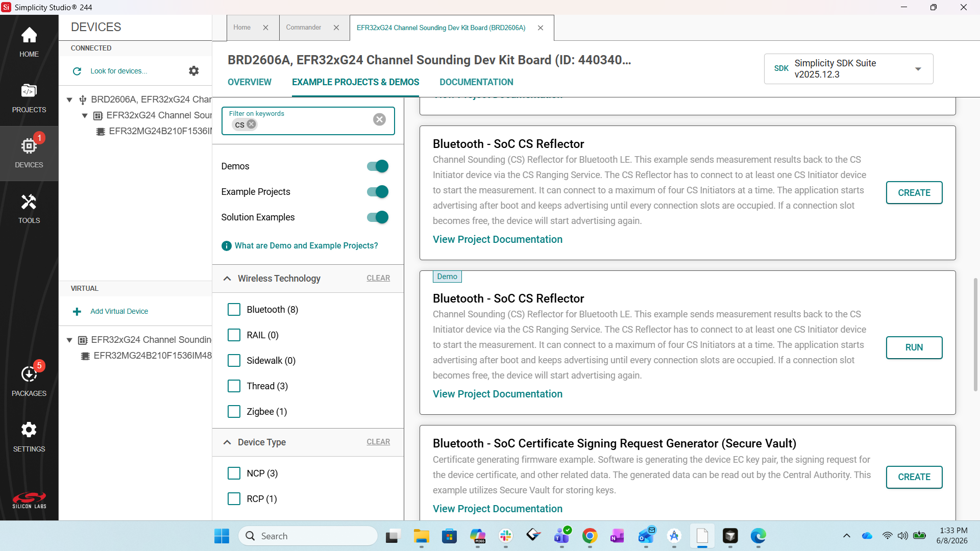Clear the keyword filter field
The image size is (980, 551).
(379, 119)
